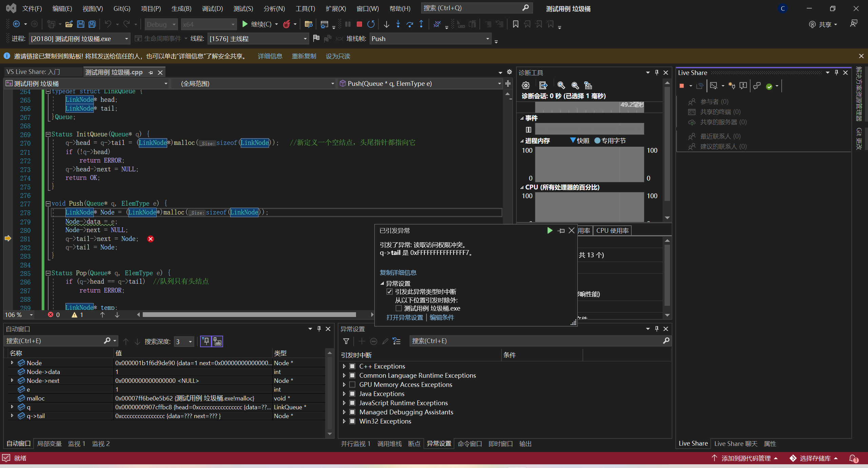
Task: Click the 复制详细信息 link in exception popup
Action: [398, 273]
